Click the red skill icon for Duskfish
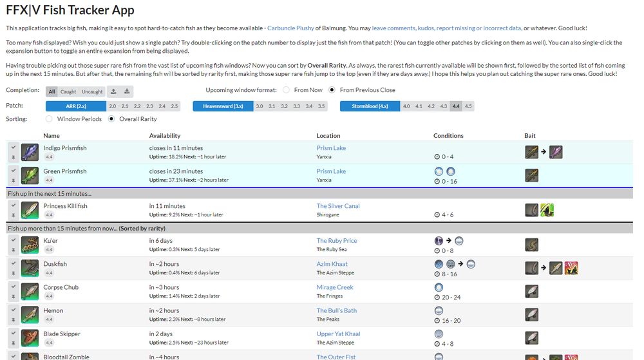 (x=571, y=269)
